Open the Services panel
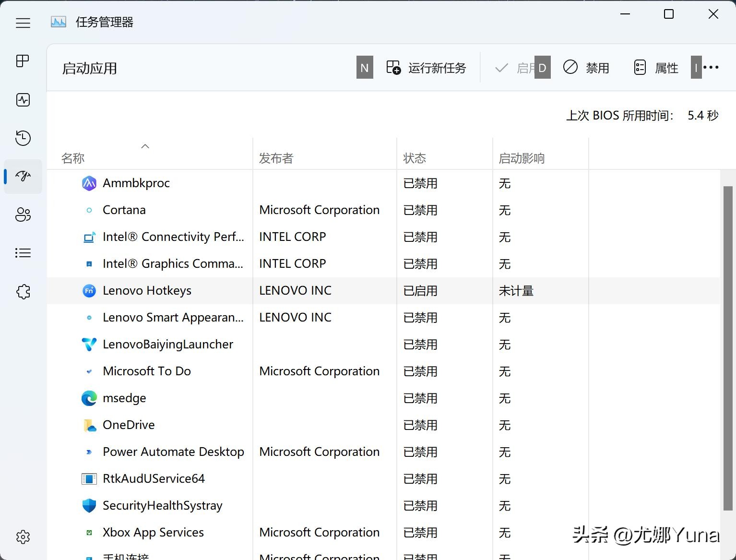 click(x=23, y=291)
